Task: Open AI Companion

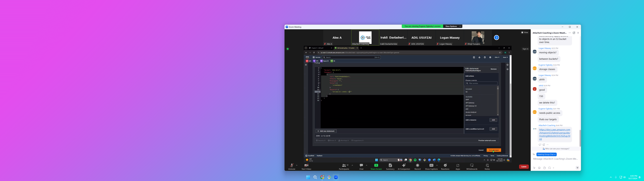Action: click(404, 166)
